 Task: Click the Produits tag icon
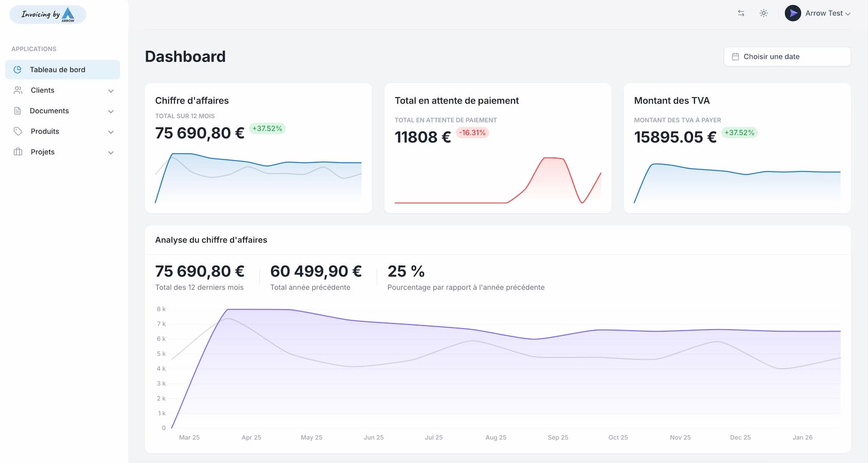click(x=17, y=131)
